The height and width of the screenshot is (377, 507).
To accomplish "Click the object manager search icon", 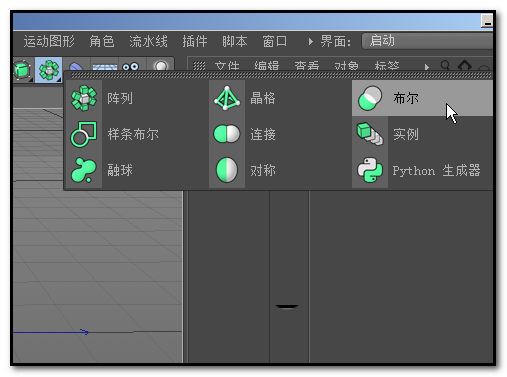I will coord(445,66).
